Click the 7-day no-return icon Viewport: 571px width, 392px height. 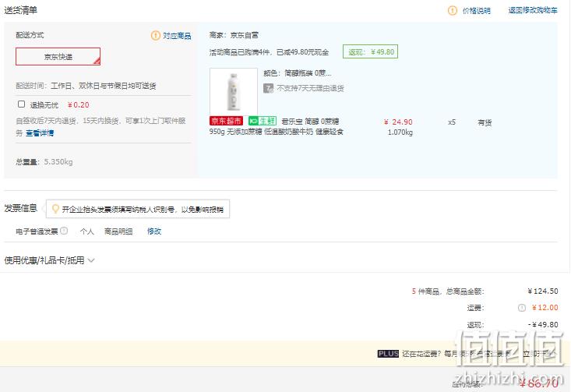pyautogui.click(x=269, y=88)
